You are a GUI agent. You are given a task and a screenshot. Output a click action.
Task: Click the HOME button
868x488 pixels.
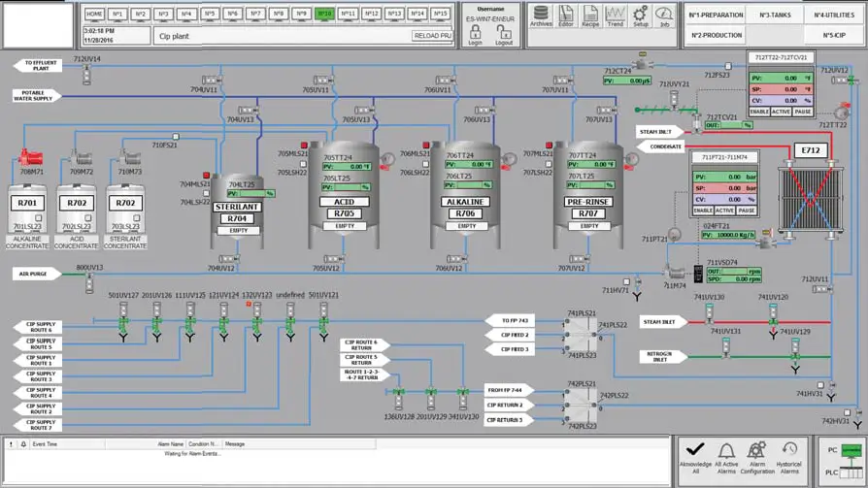94,15
